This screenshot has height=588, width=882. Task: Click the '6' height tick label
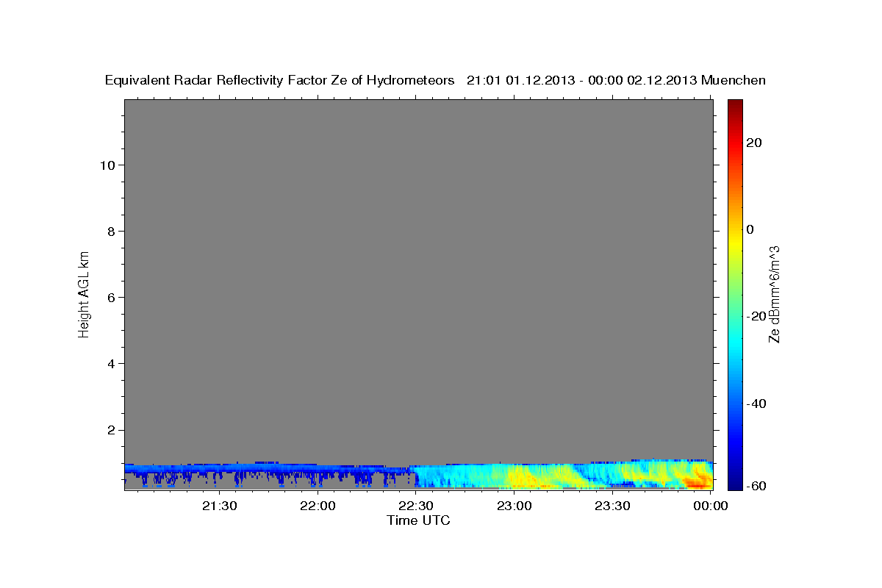click(x=112, y=297)
